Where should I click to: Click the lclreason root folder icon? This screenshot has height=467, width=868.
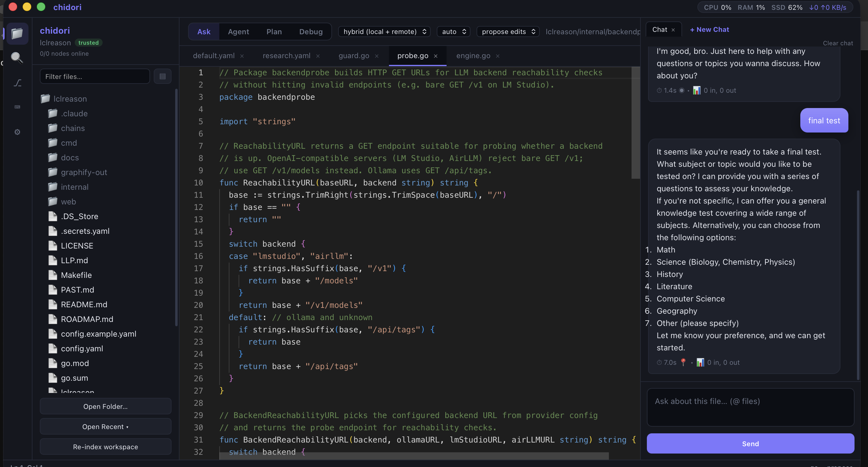pyautogui.click(x=45, y=99)
